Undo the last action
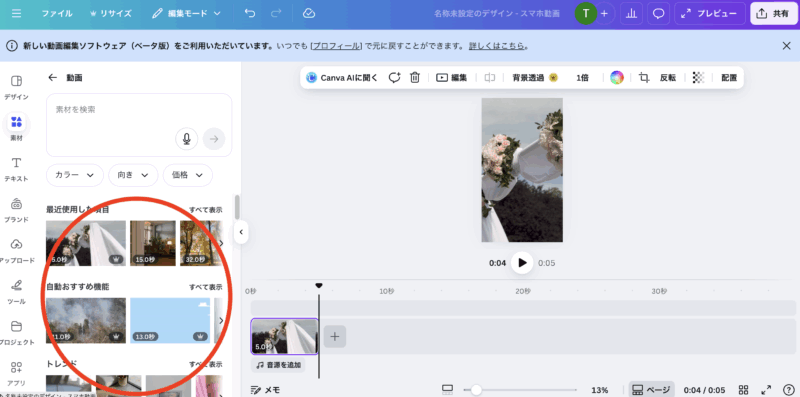The width and height of the screenshot is (800, 397). click(250, 14)
